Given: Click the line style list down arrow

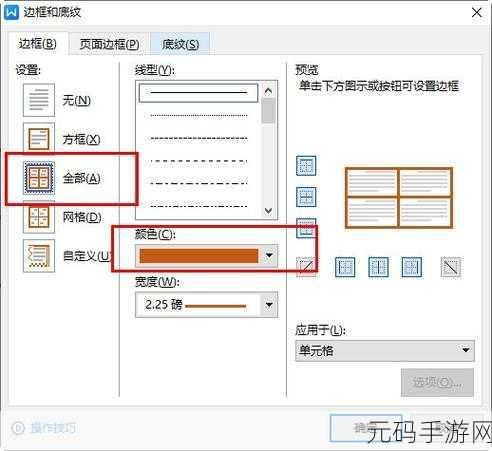Looking at the screenshot, I should [x=268, y=210].
